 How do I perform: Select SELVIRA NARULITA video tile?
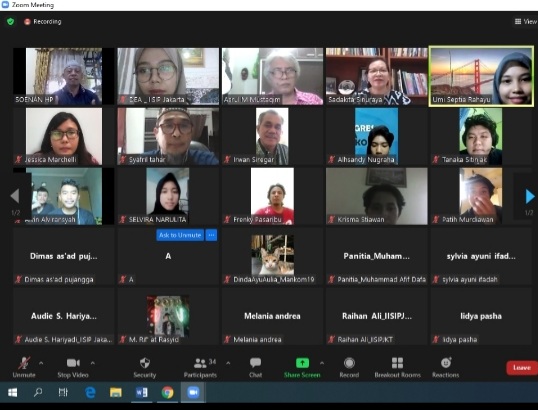(168, 196)
